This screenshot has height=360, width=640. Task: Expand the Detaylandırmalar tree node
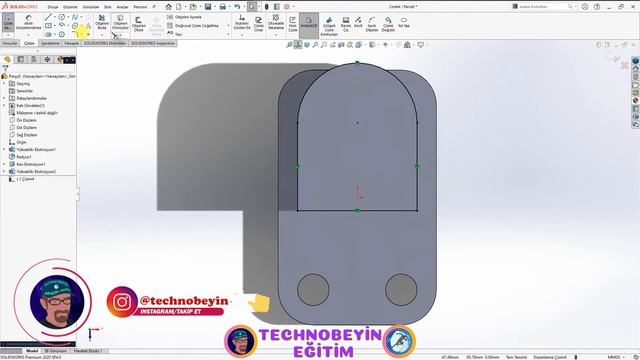4,98
